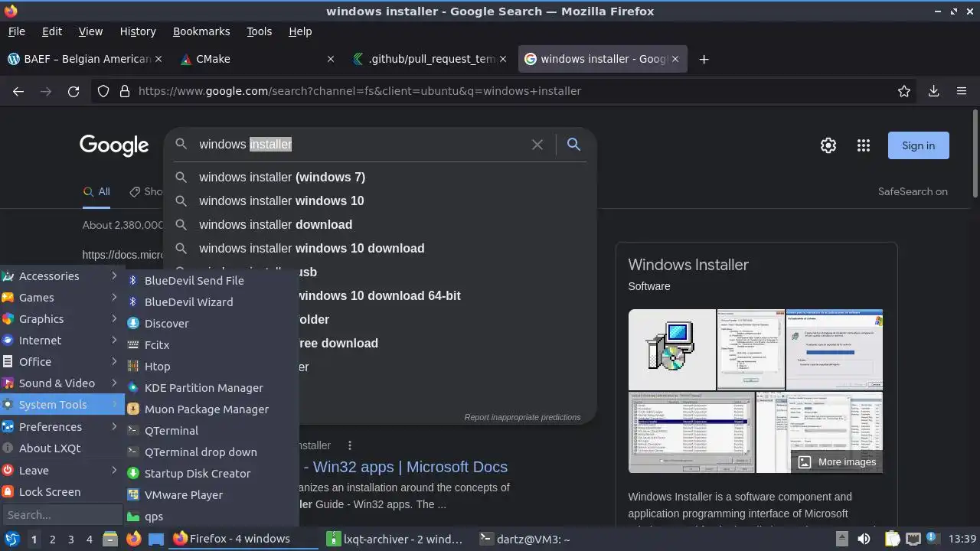Switch to the lxqt-archiver taskbar window
The image size is (980, 551).
[395, 539]
